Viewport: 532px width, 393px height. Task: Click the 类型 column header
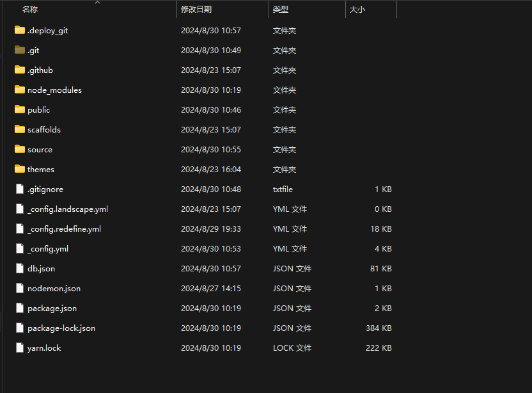coord(281,10)
